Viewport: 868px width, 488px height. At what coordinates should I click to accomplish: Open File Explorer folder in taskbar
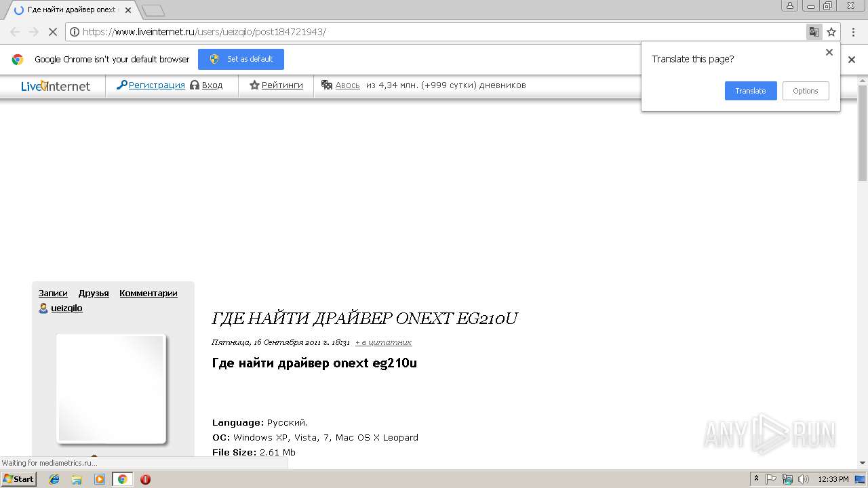[77, 479]
